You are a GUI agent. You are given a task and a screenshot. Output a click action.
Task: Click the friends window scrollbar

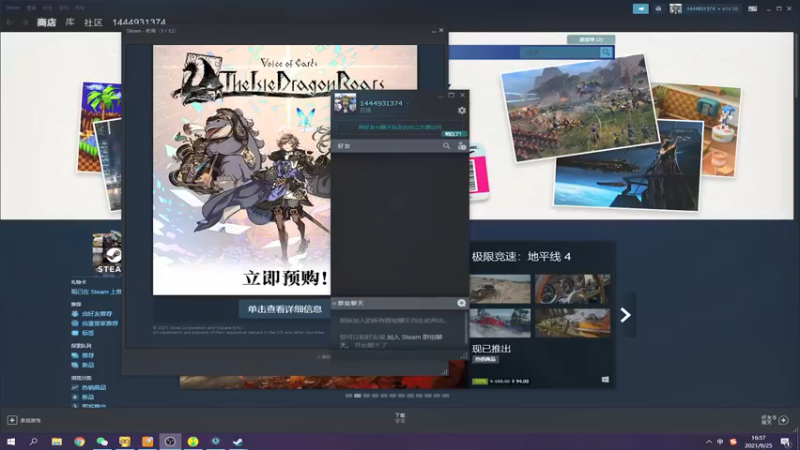[x=467, y=328]
